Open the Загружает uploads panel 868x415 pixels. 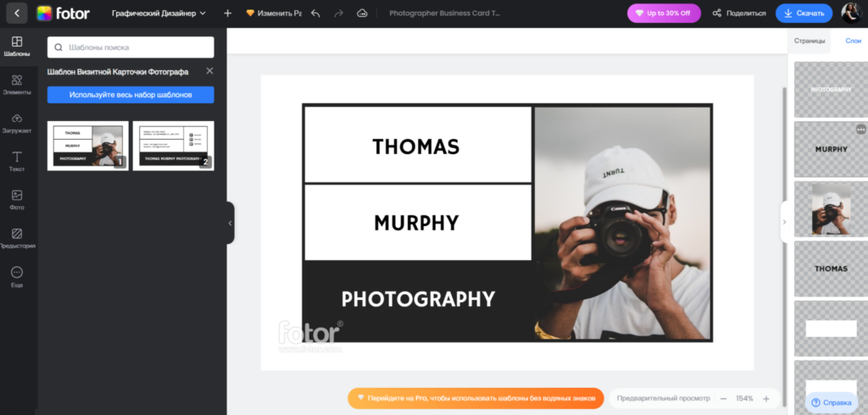[x=17, y=123]
